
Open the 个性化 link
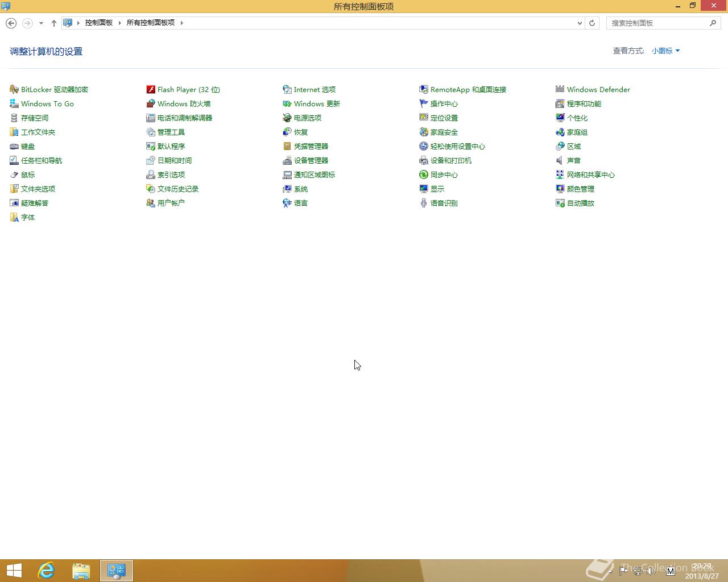pos(577,118)
